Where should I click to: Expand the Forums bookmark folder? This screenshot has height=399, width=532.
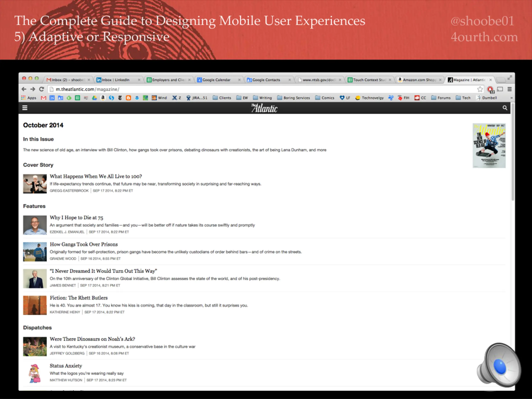[x=441, y=98]
